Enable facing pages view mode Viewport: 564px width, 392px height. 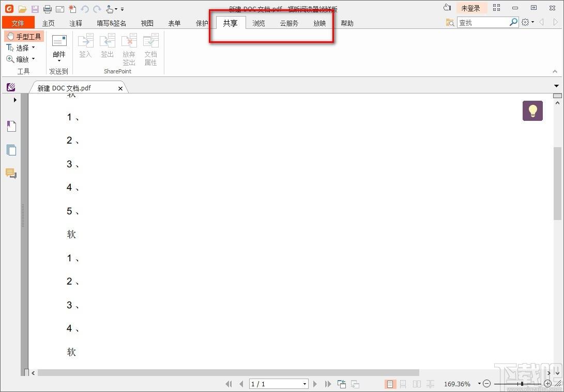[x=417, y=384]
